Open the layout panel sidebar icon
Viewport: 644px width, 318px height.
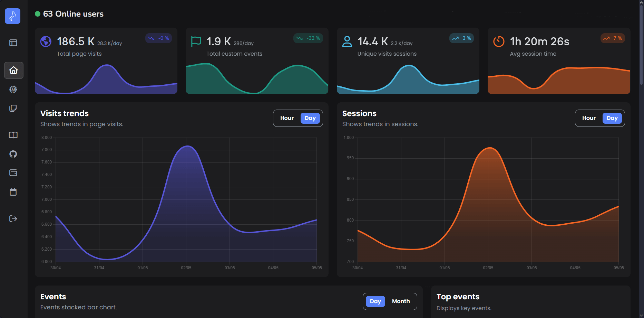pyautogui.click(x=13, y=43)
